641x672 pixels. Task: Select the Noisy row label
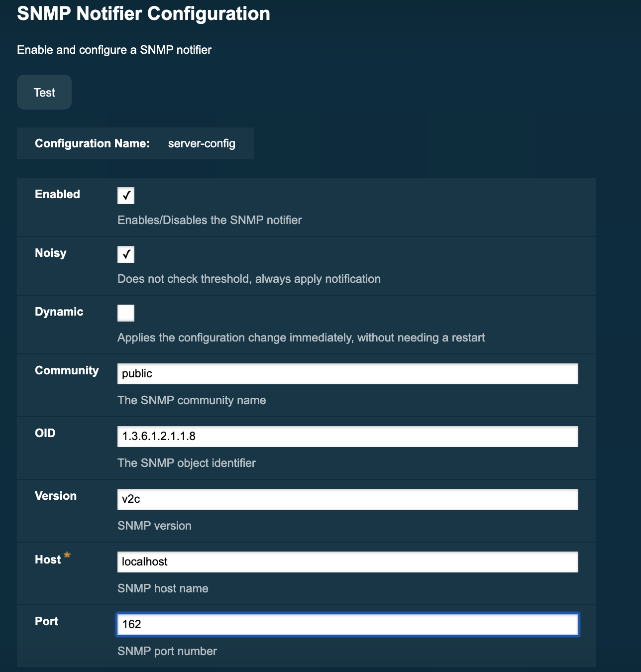point(50,253)
